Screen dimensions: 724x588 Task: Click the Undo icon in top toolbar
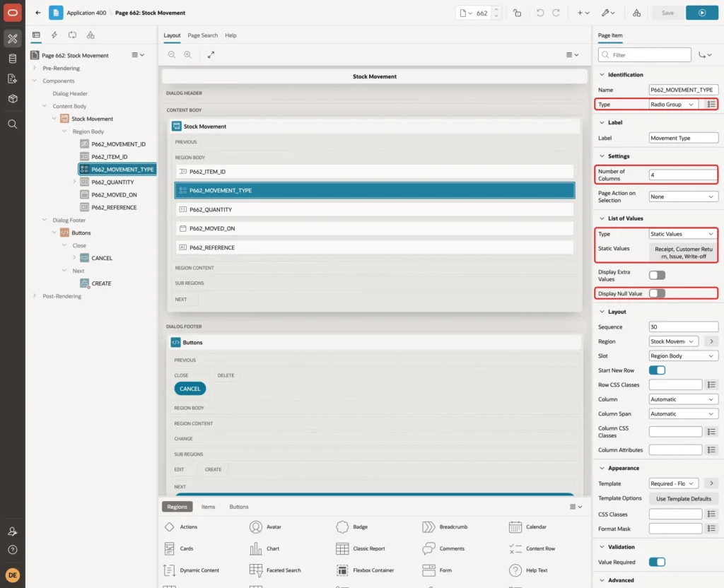[539, 13]
